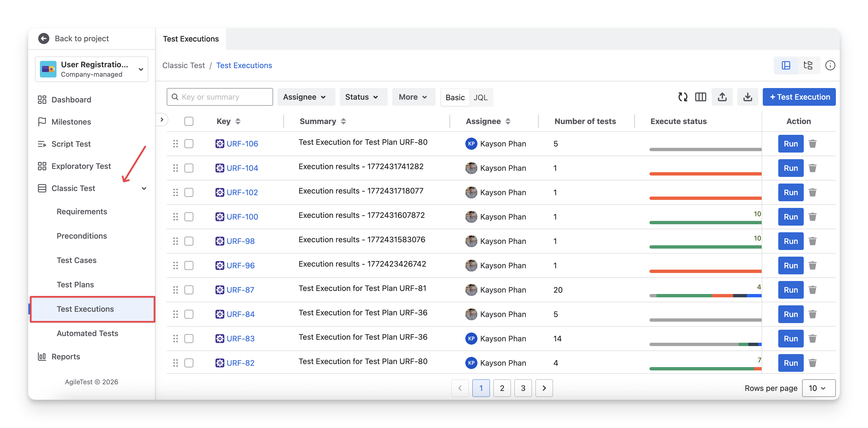The width and height of the screenshot is (868, 428).
Task: Click the export upload icon
Action: pyautogui.click(x=722, y=97)
